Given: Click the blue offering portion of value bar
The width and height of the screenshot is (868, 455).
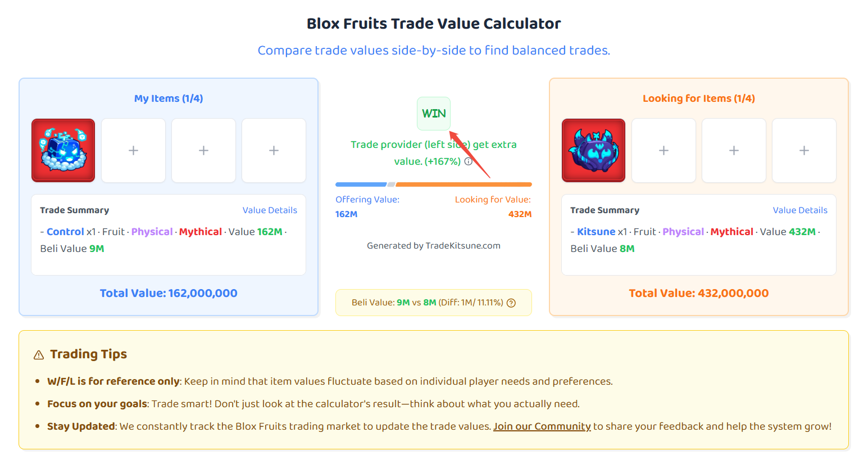Looking at the screenshot, I should 361,184.
